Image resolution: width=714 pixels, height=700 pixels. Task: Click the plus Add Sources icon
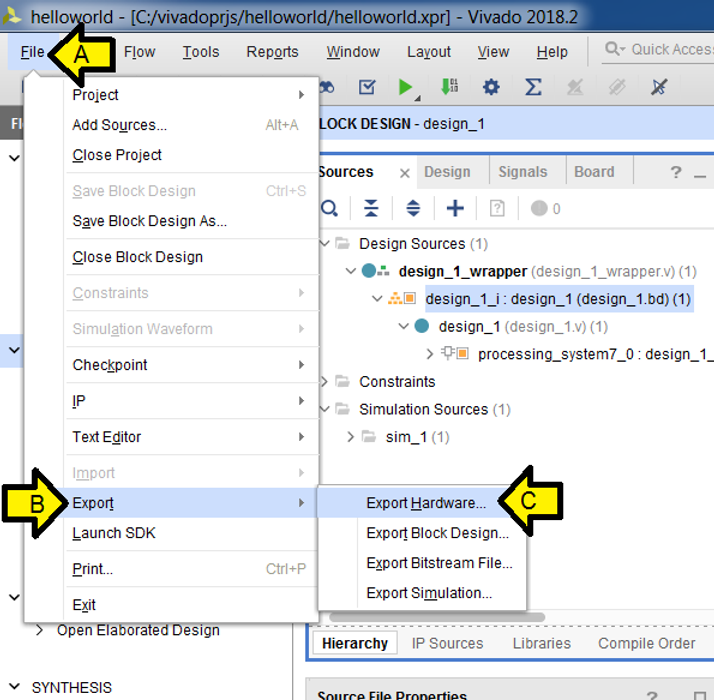click(455, 208)
